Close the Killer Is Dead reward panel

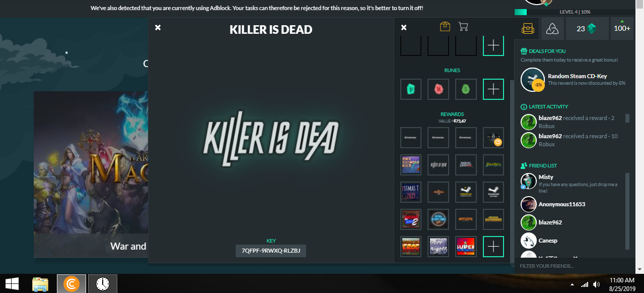pos(158,27)
